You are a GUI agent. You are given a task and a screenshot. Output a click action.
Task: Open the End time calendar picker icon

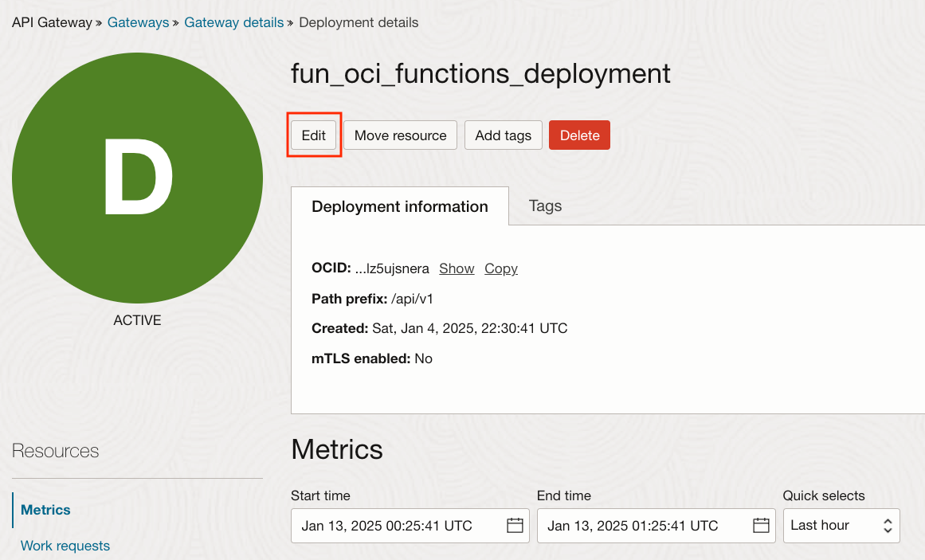[761, 526]
